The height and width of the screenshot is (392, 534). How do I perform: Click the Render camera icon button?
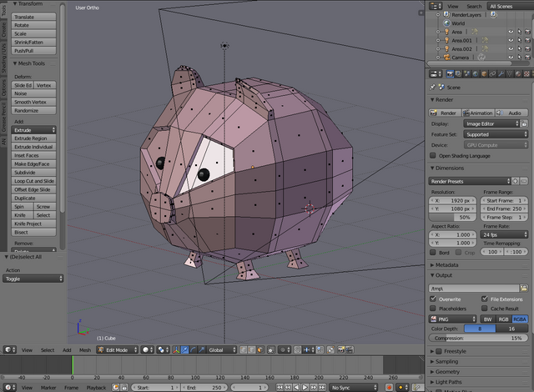pyautogui.click(x=443, y=113)
